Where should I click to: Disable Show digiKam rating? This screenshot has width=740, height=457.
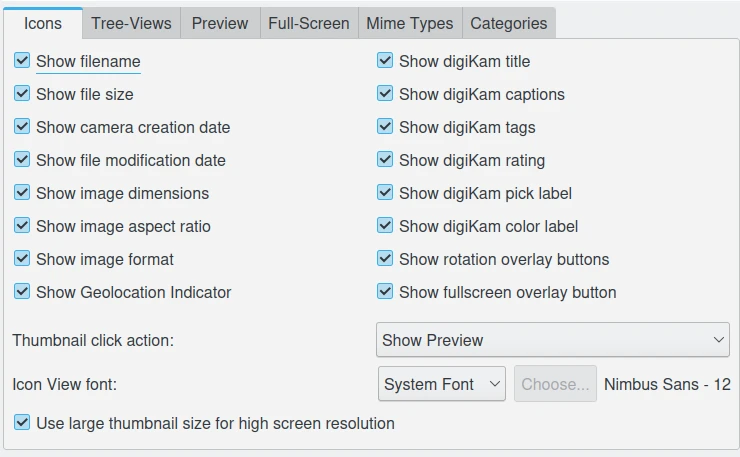(385, 161)
